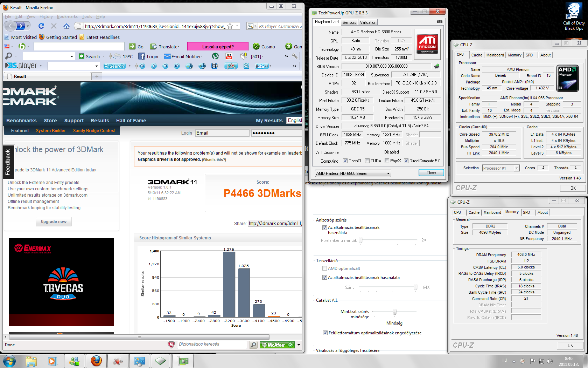Open the language selector on 3DMark page

click(294, 120)
